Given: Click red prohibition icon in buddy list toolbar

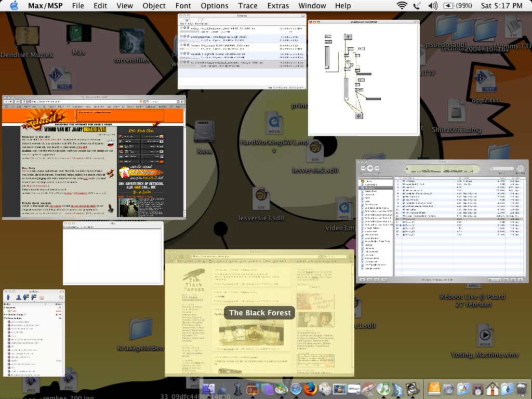Looking at the screenshot, I should coord(42,298).
